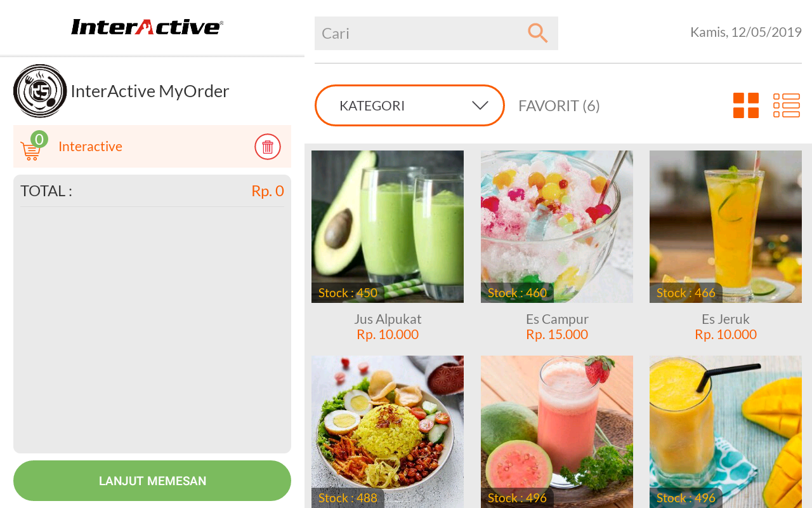Select the Jus Alpukat product image
Image resolution: width=812 pixels, height=508 pixels.
click(388, 227)
